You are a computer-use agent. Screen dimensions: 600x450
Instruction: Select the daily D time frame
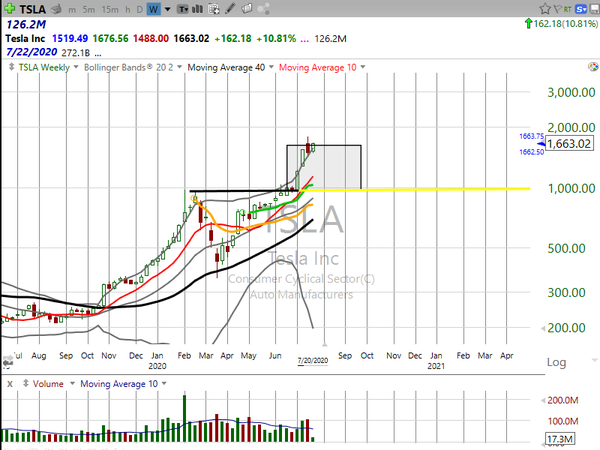(x=137, y=9)
